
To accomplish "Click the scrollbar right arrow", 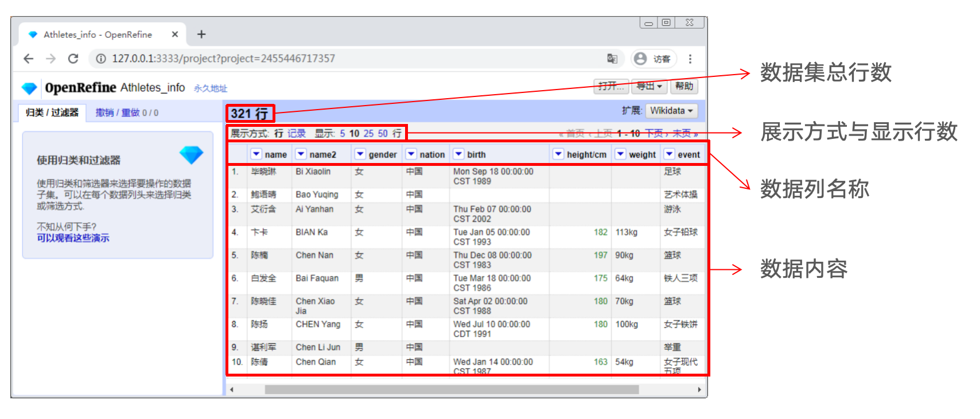I will pos(699,390).
